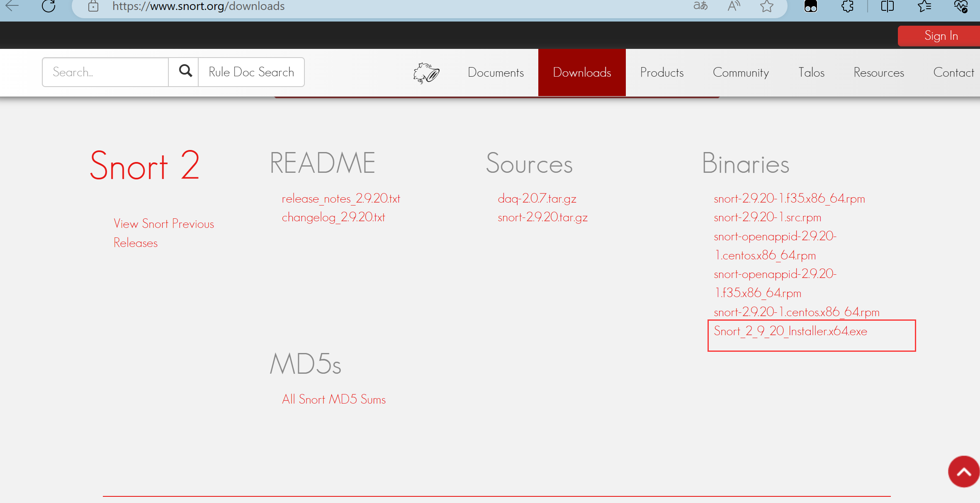The width and height of the screenshot is (980, 503).
Task: Open the Contact nav item
Action: [x=953, y=72]
